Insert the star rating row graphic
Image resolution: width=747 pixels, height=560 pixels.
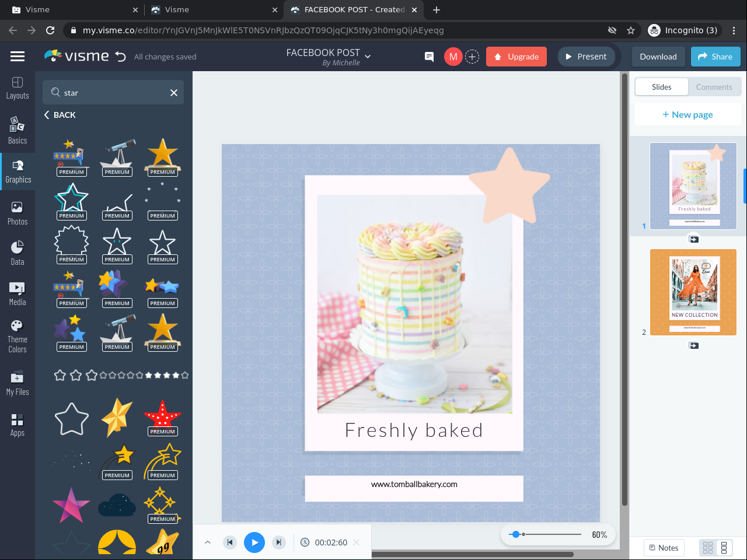[121, 375]
